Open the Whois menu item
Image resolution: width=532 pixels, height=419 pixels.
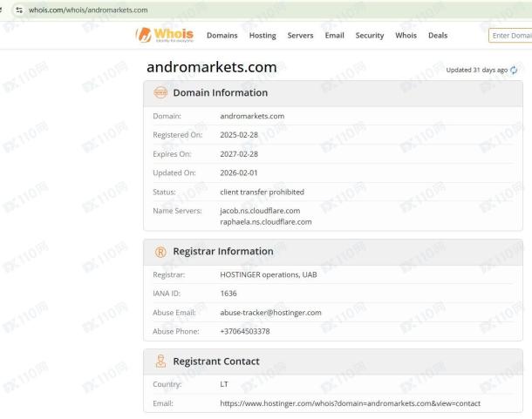pos(406,36)
